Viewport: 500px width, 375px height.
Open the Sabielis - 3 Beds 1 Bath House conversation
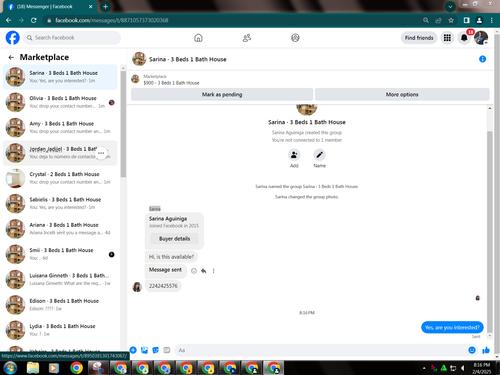[x=60, y=203]
